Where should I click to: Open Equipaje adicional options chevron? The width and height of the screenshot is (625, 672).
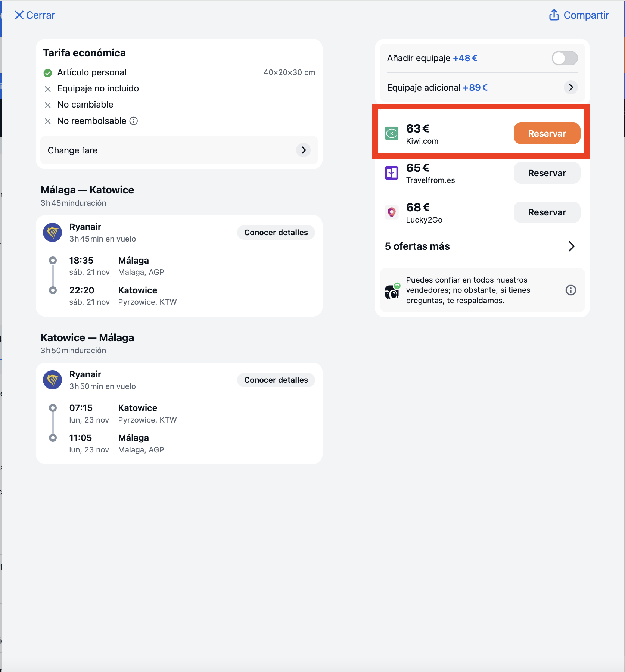[x=571, y=87]
